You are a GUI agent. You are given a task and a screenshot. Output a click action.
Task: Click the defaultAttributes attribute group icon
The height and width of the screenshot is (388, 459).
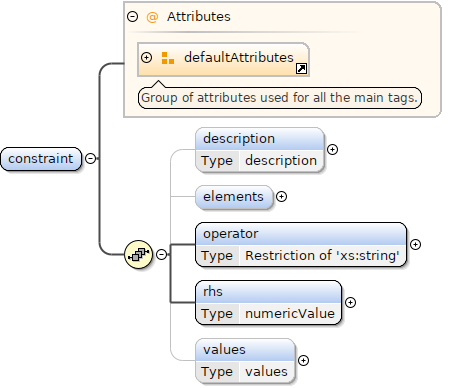coord(168,58)
